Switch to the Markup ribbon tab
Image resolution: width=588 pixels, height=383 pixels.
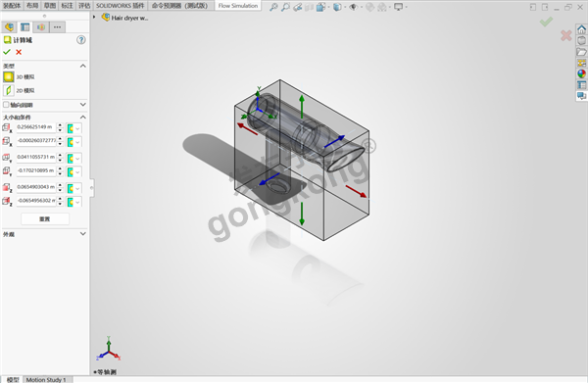(67, 5)
